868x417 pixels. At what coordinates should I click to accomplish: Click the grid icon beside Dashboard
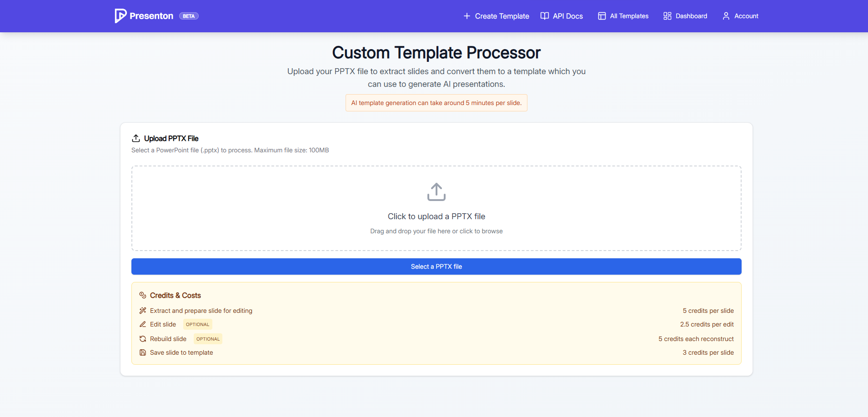pos(667,16)
